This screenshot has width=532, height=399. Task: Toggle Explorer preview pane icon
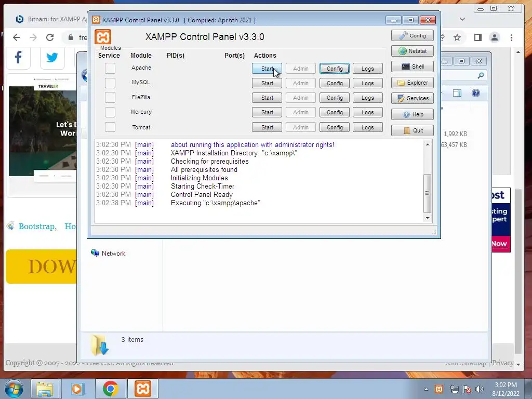[x=457, y=93]
